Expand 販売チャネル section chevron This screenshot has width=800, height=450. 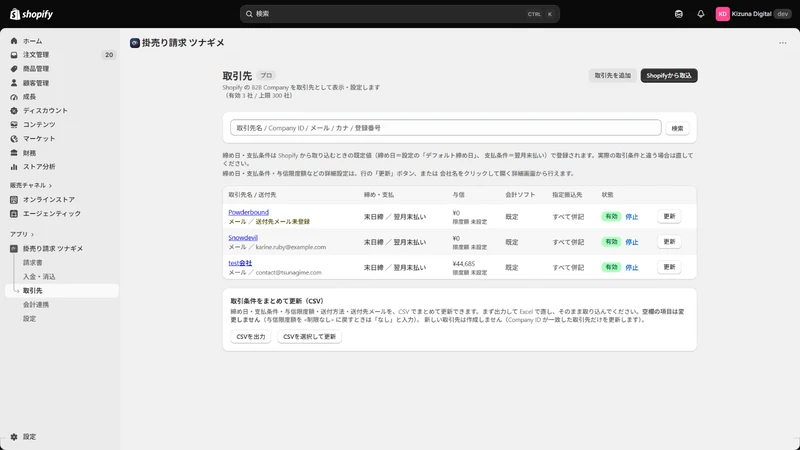coord(51,185)
